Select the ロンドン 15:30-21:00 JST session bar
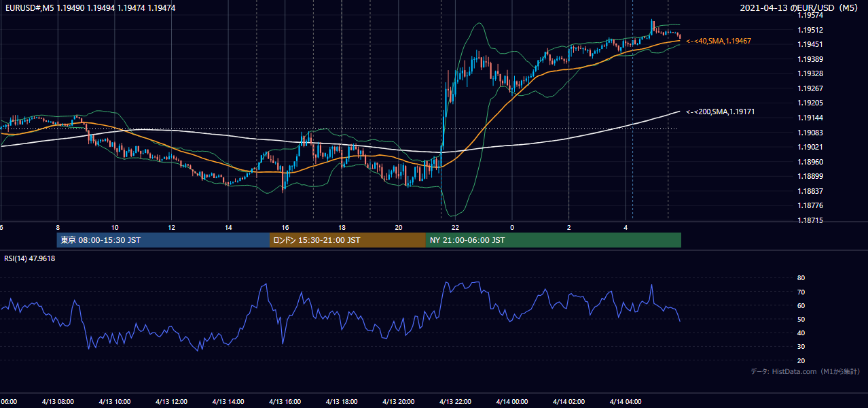The image size is (868, 408). pyautogui.click(x=348, y=240)
